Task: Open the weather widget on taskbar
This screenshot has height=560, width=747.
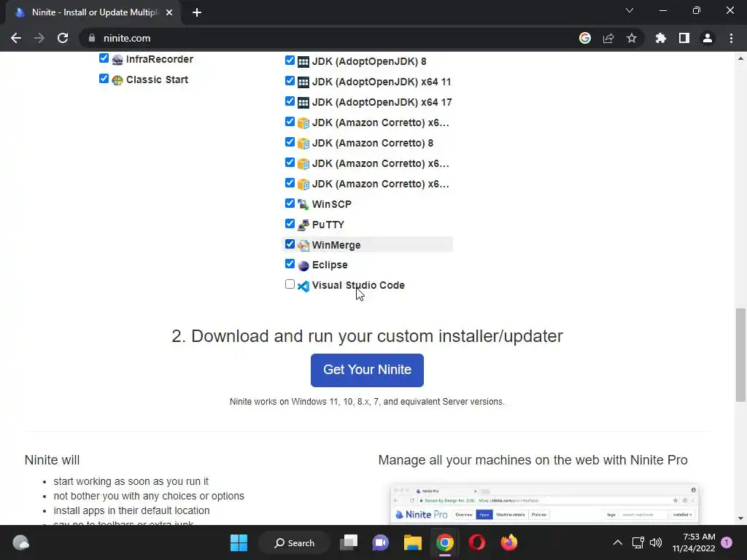Action: [x=20, y=542]
